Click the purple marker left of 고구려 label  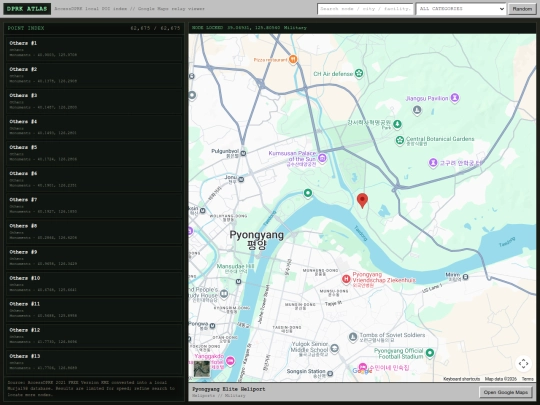(433, 163)
